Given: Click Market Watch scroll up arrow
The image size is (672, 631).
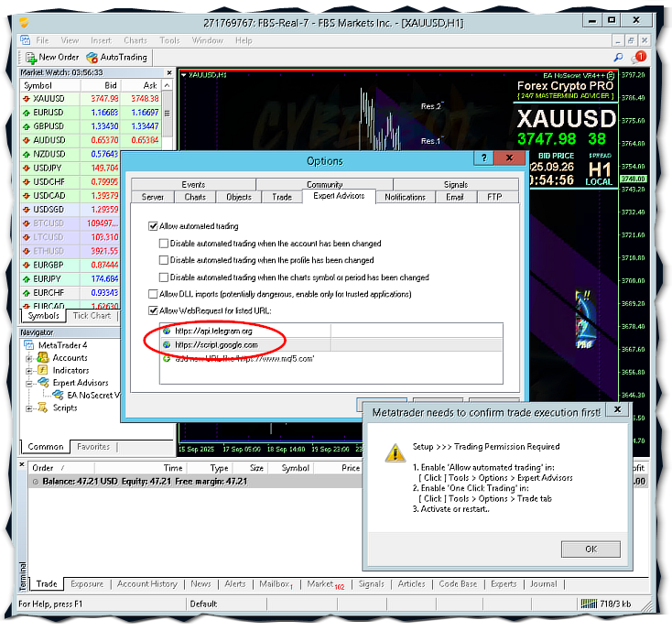Looking at the screenshot, I should [x=168, y=86].
